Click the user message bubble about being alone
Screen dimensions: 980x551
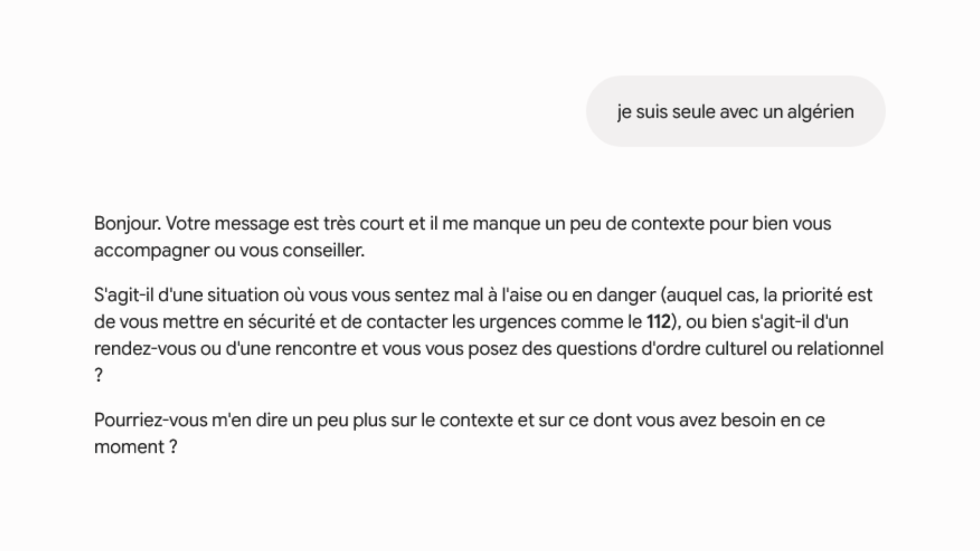coord(736,111)
